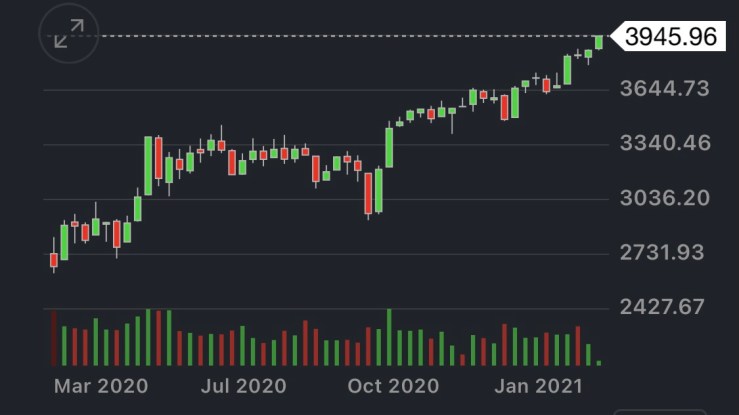
Task: Select the Jul 2020 date label
Action: (246, 385)
